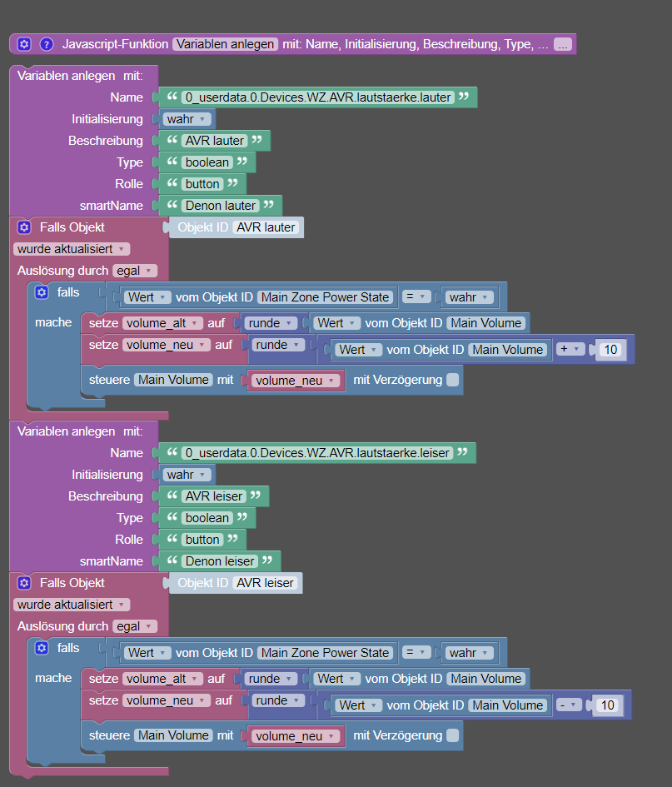Open 'volume_neu' setze dropdown in AVR lauter block

pos(166,345)
